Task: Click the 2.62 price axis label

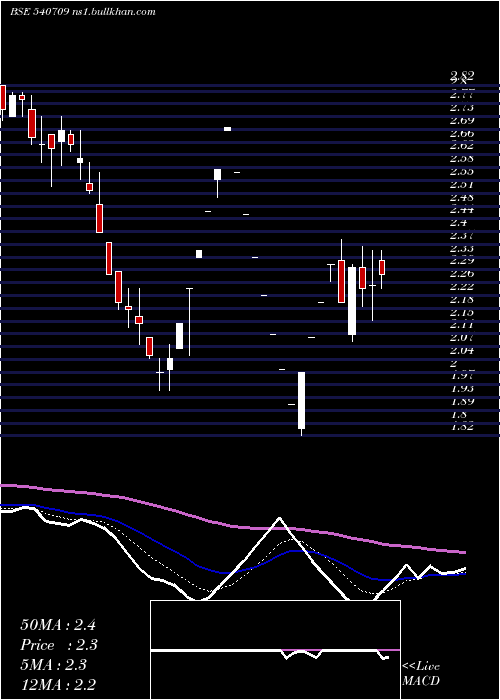Action: tap(462, 146)
